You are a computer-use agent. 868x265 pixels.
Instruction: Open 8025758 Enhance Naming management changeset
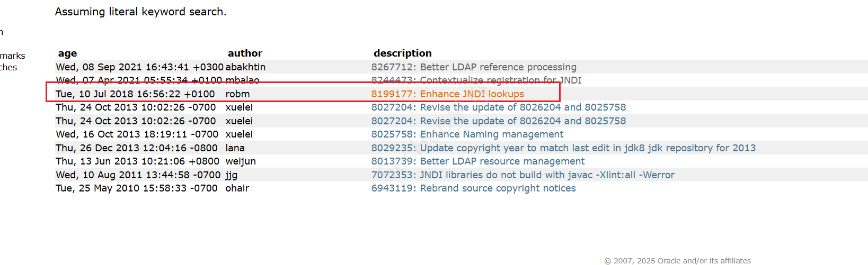click(x=467, y=134)
